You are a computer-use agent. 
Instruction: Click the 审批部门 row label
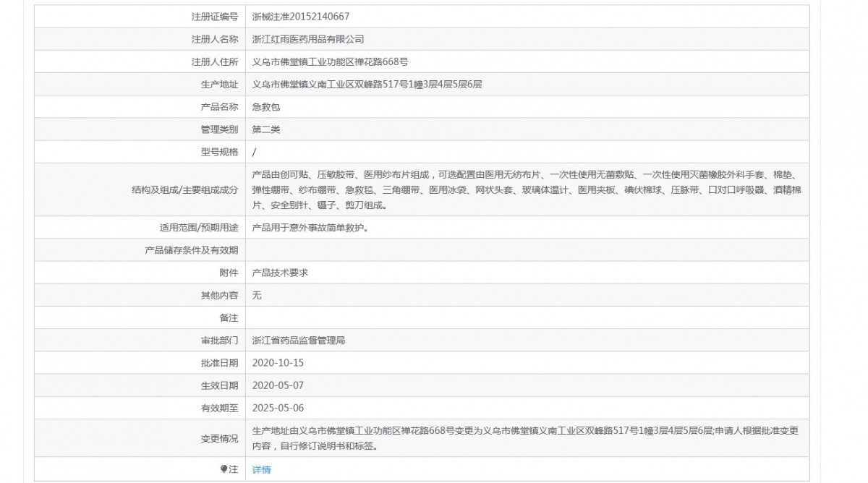click(x=219, y=340)
